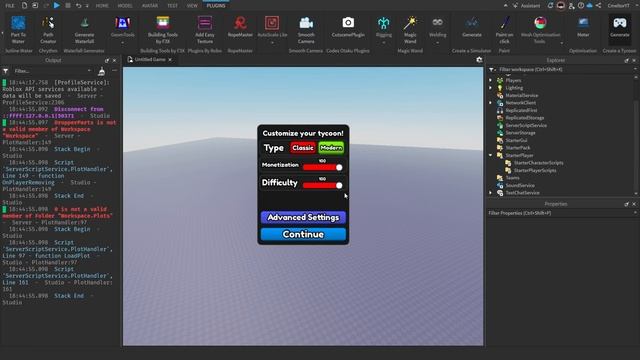Choose the Modern tycoon type
The image size is (640, 360).
331,148
